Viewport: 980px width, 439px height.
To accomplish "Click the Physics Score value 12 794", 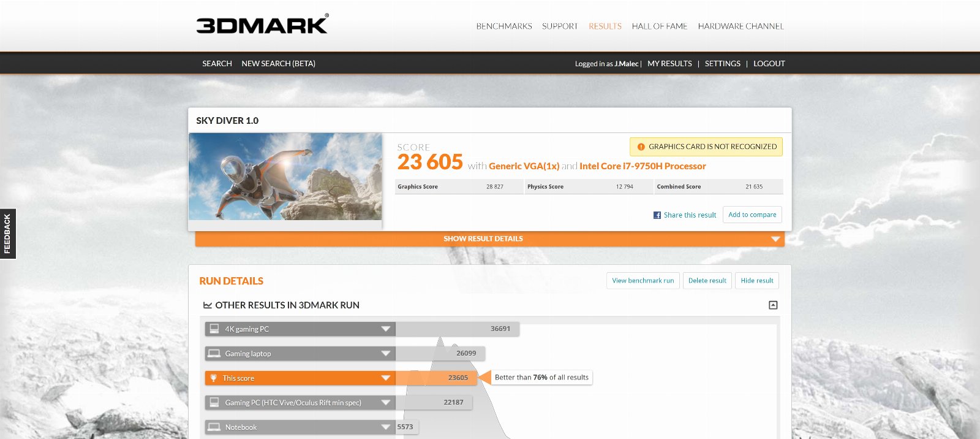I will pyautogui.click(x=625, y=186).
